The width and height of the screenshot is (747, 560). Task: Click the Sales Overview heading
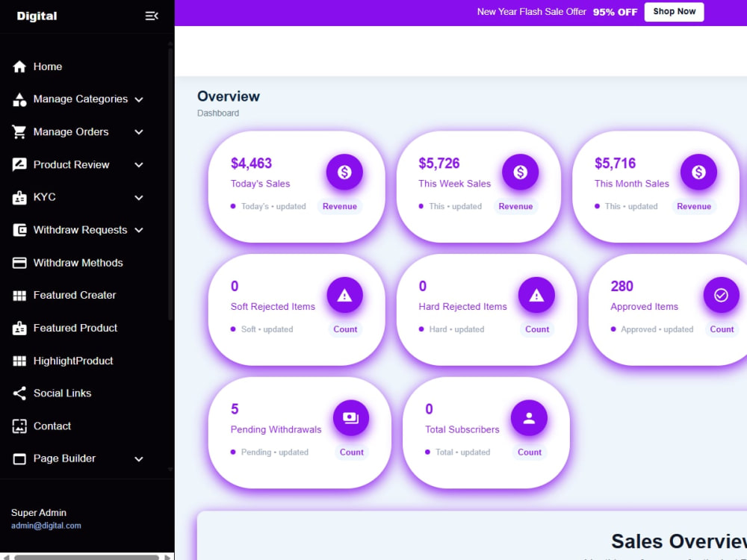coord(679,542)
